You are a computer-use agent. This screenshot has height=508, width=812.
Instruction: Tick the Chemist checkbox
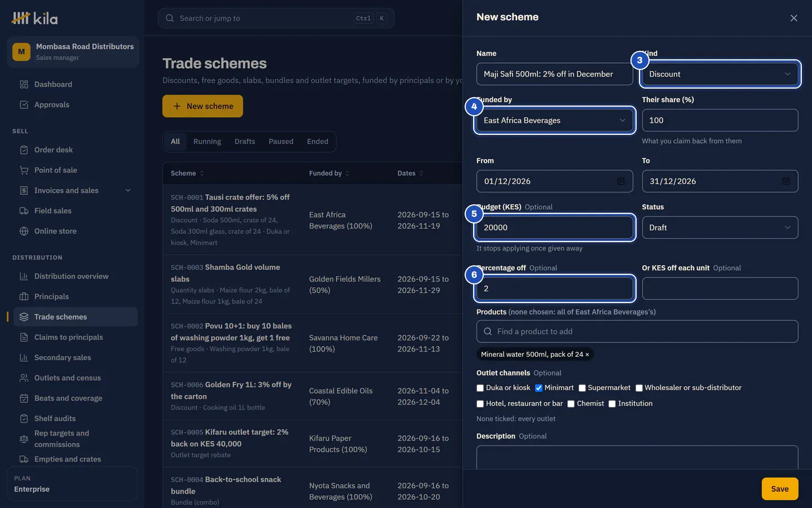(571, 404)
